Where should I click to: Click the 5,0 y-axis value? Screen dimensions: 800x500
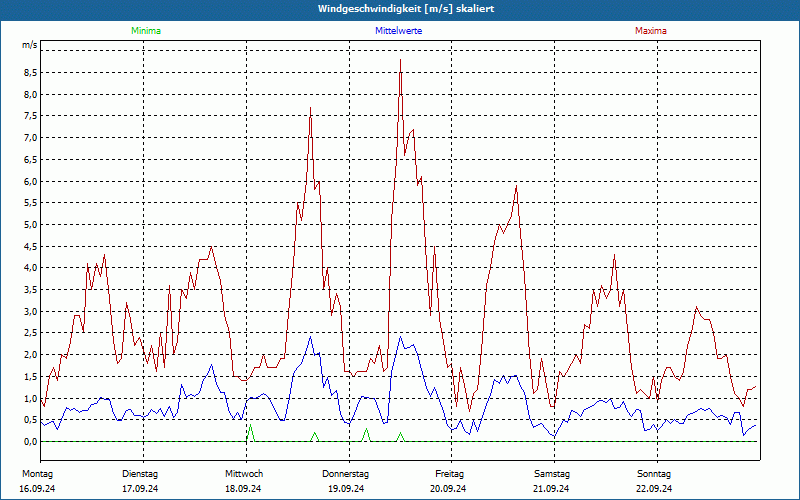point(30,224)
